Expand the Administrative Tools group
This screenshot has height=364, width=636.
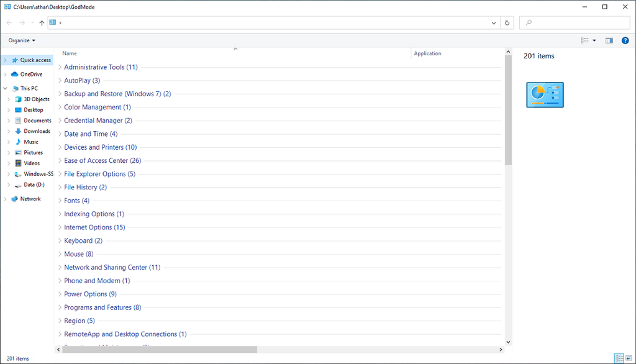(x=60, y=66)
